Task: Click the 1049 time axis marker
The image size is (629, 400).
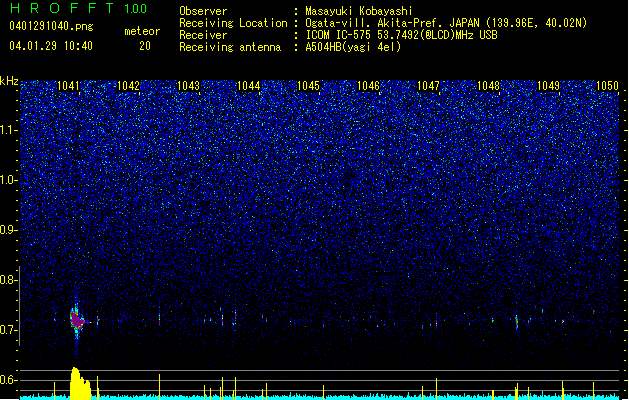Action: point(548,86)
